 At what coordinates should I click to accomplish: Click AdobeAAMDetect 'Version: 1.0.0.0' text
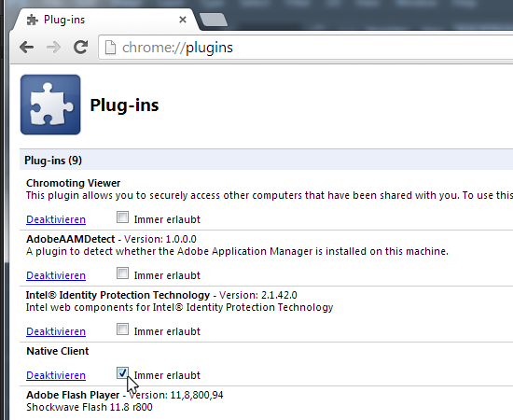coord(160,239)
